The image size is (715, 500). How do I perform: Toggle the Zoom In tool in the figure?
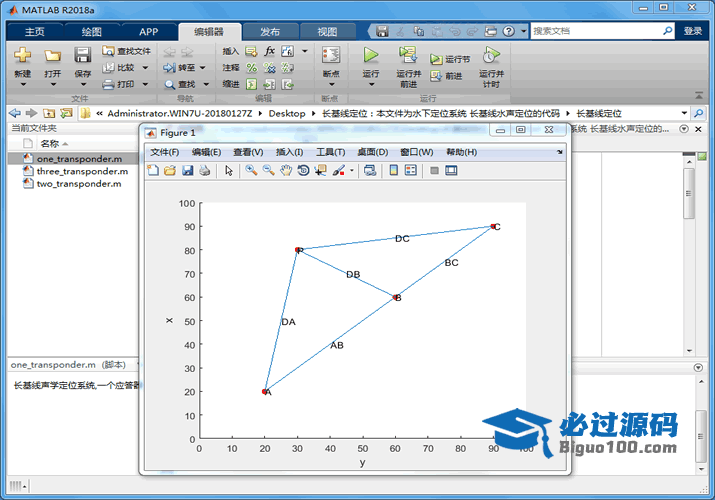251,170
